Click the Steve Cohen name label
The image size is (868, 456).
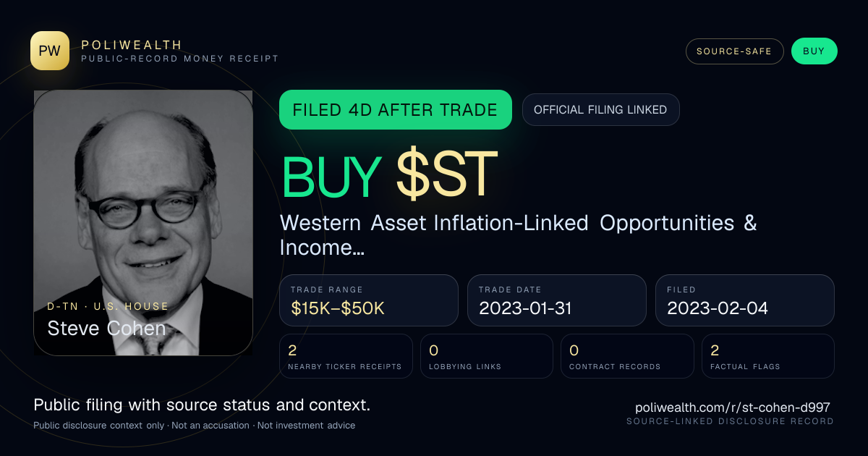click(107, 329)
